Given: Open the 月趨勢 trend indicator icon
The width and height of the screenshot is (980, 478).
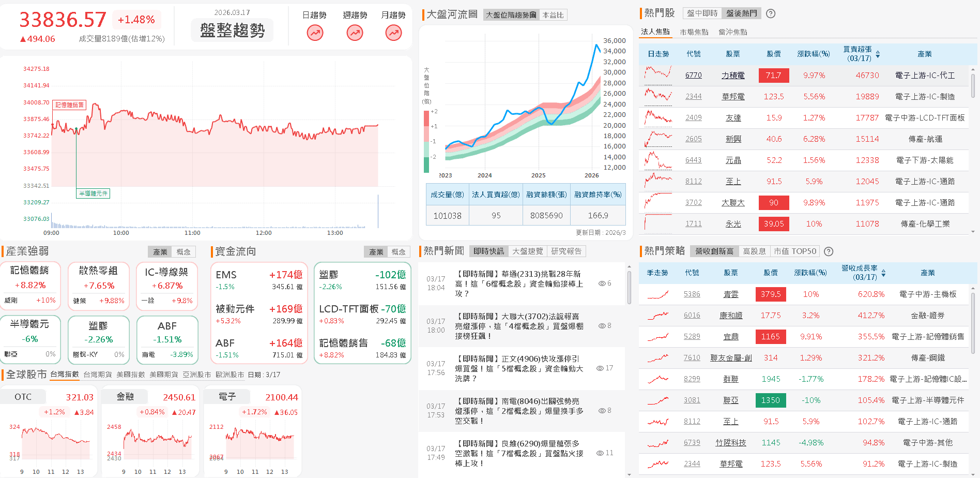Looking at the screenshot, I should pos(393,33).
